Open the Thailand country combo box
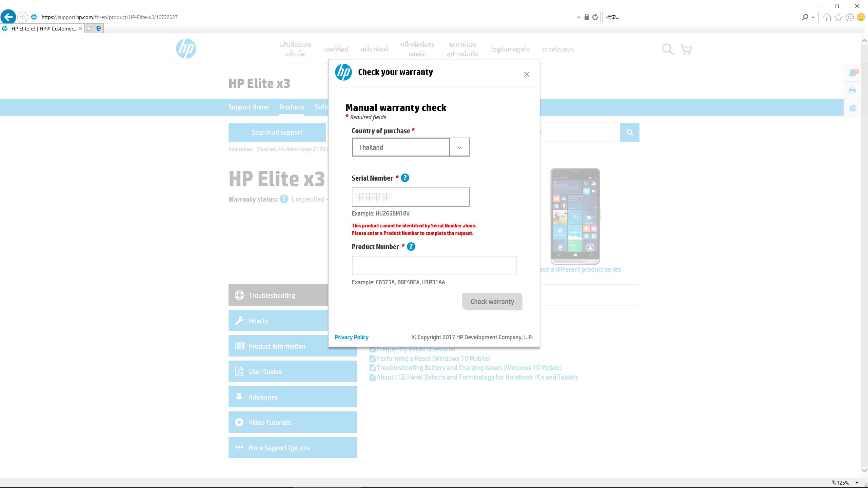 (411, 147)
